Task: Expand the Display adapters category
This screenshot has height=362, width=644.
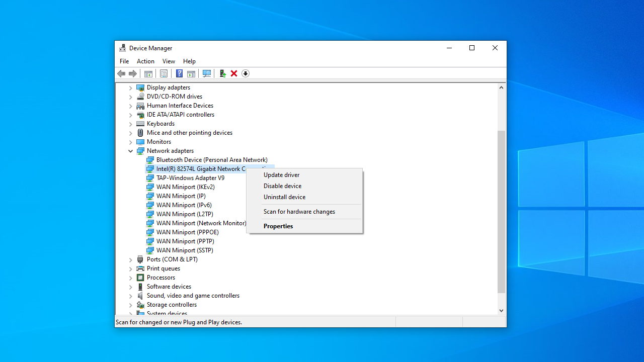Action: coord(131,87)
